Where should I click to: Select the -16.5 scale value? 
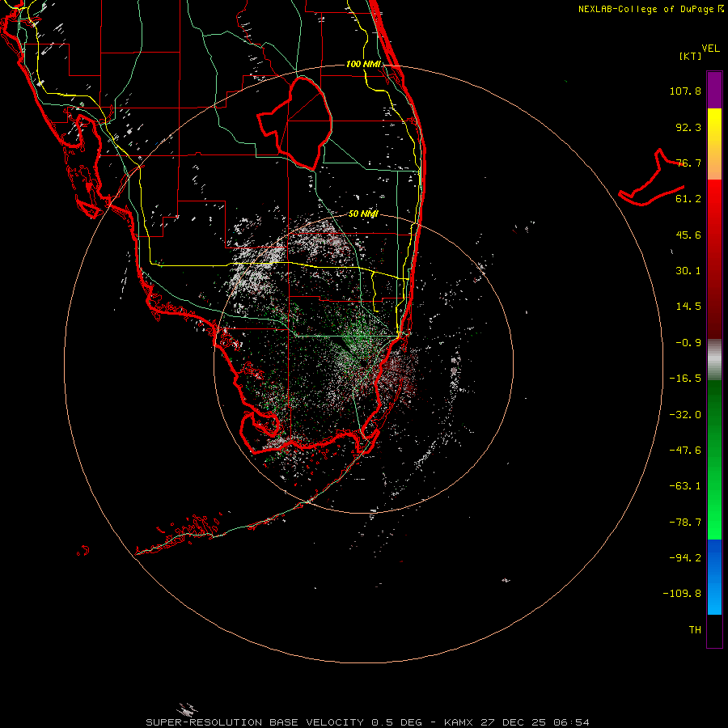(685, 379)
